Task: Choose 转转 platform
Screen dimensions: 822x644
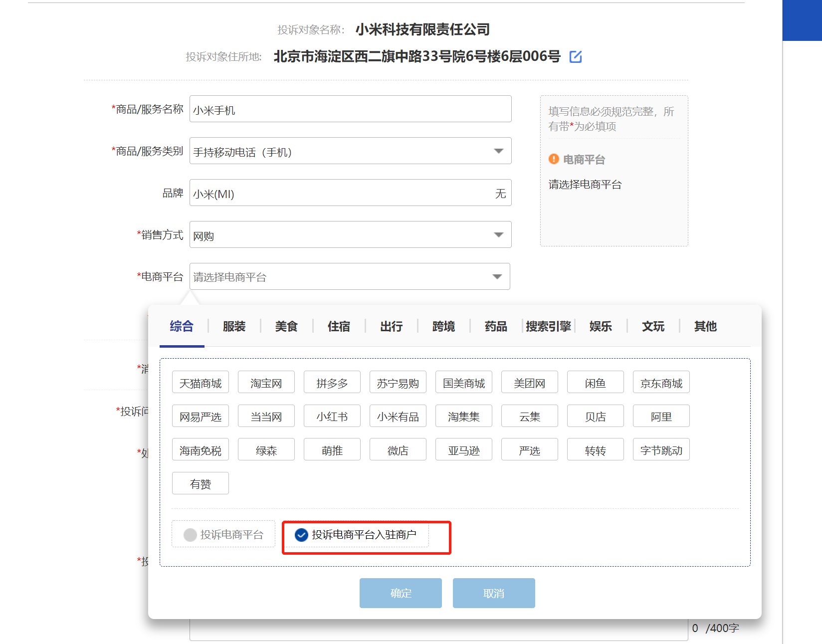Action: [596, 450]
